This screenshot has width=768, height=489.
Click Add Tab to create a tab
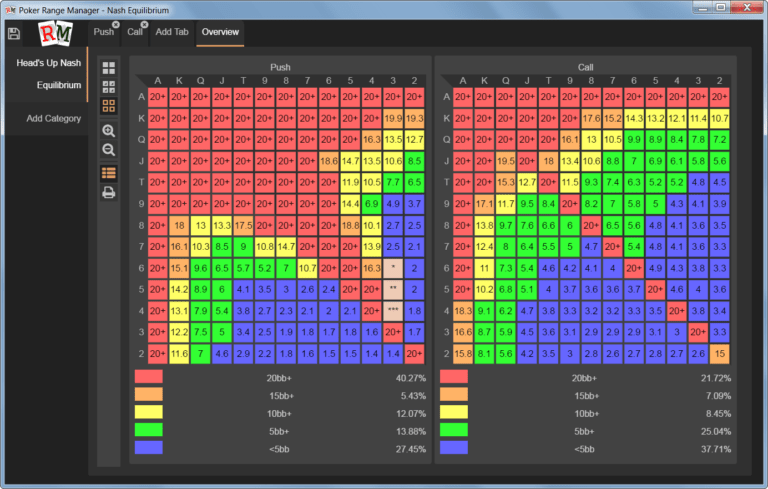coord(171,32)
